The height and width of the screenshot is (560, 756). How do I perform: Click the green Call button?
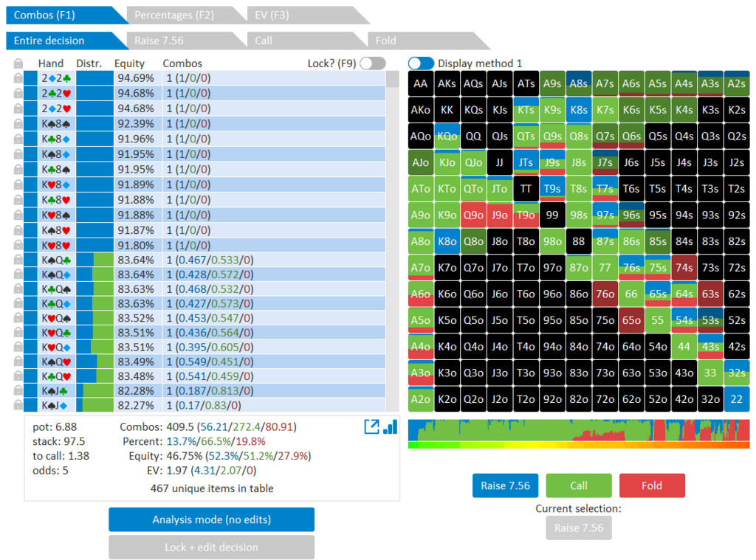[x=579, y=485]
